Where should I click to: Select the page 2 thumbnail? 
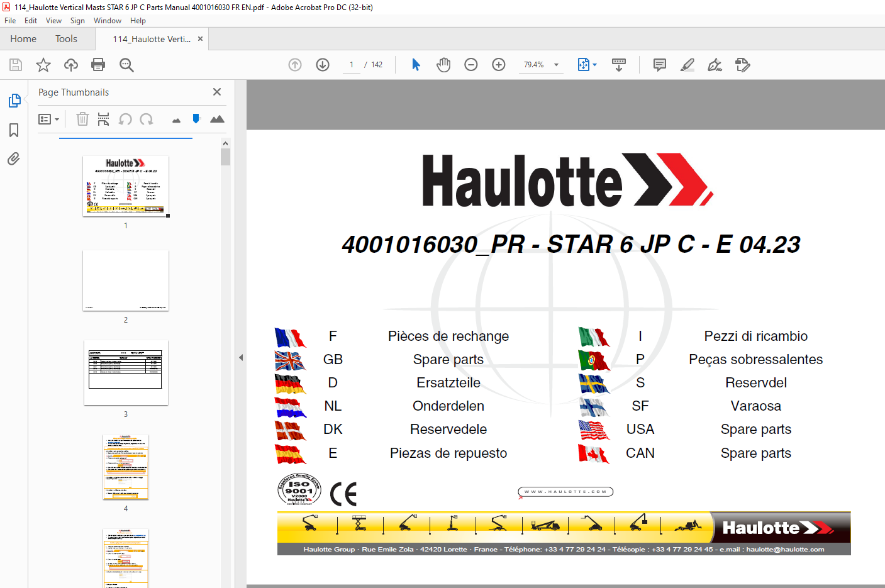(x=126, y=280)
